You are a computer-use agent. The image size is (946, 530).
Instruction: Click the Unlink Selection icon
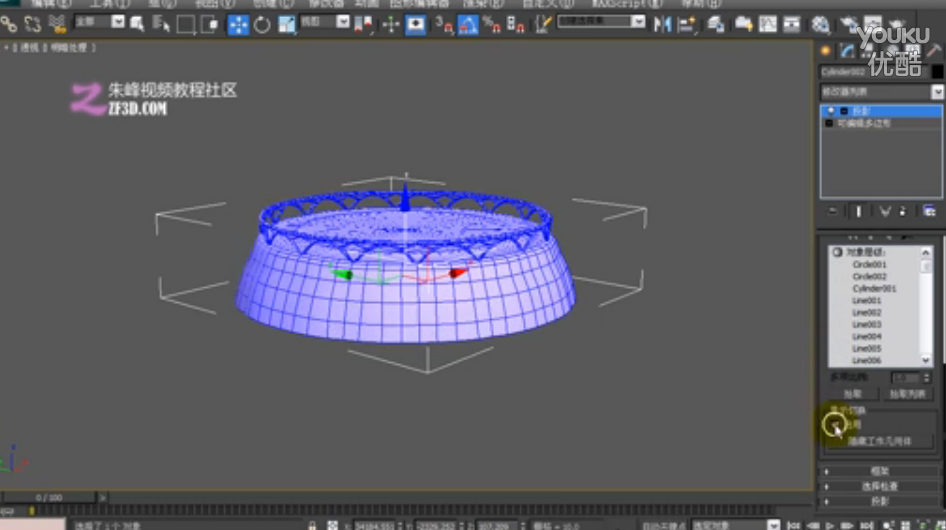33,25
